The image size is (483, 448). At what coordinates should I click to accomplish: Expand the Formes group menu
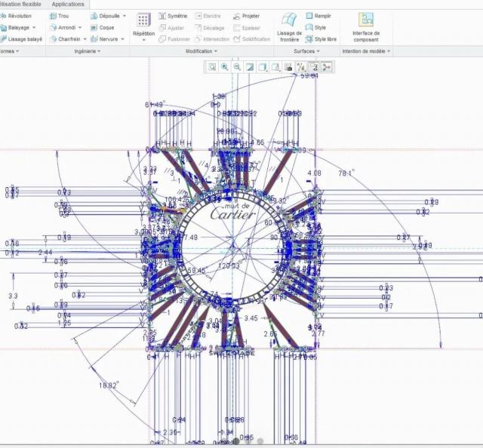click(9, 51)
